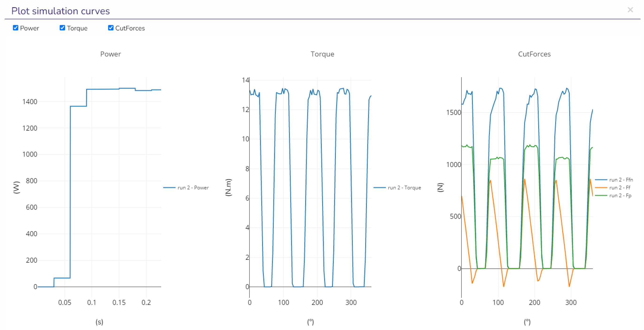Toggle run 2 - Power legend entry
Viewport: 644px width, 330px height.
(x=193, y=187)
